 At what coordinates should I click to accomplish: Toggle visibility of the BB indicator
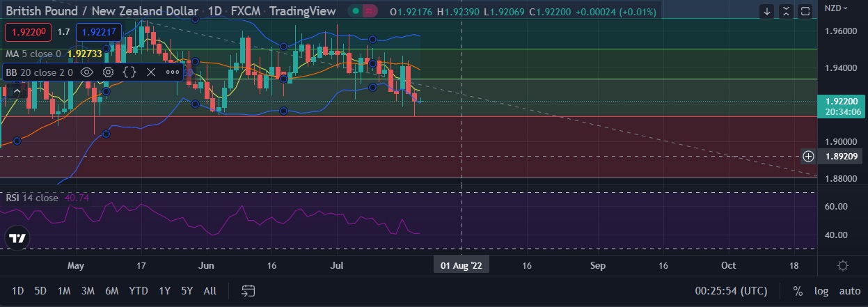pyautogui.click(x=87, y=72)
